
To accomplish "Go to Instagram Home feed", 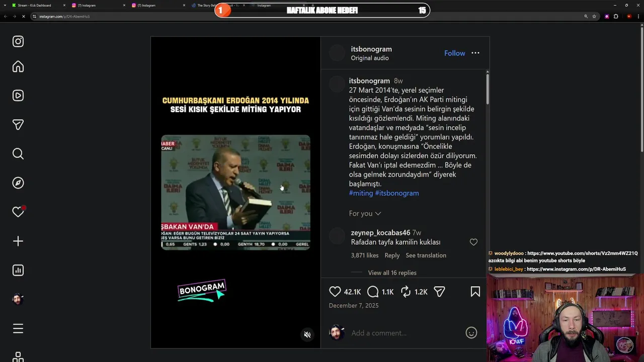I will point(18,66).
